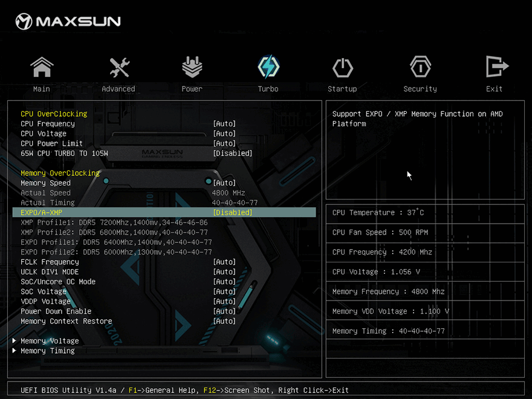Switch to the Advanced tab label
Screen dimensions: 532x399
[118, 89]
